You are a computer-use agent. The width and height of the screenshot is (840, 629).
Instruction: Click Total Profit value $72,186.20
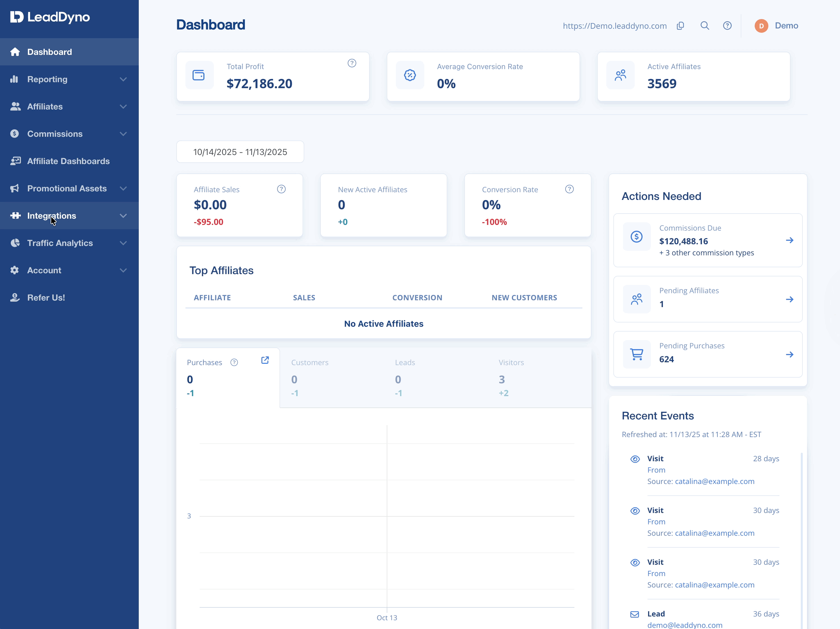coord(259,84)
